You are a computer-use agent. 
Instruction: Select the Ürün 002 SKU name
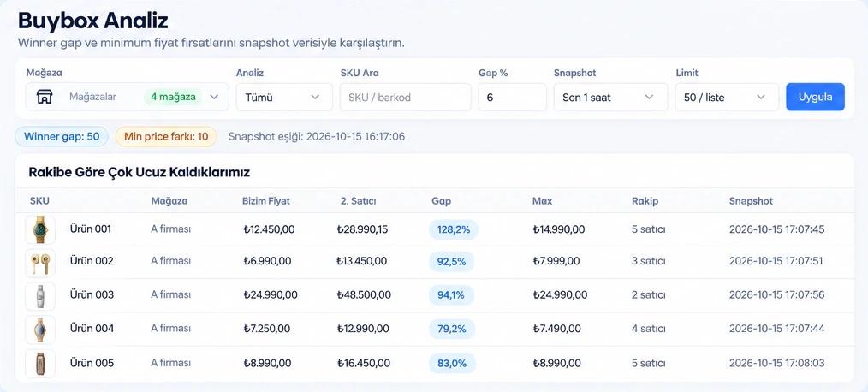(x=92, y=261)
